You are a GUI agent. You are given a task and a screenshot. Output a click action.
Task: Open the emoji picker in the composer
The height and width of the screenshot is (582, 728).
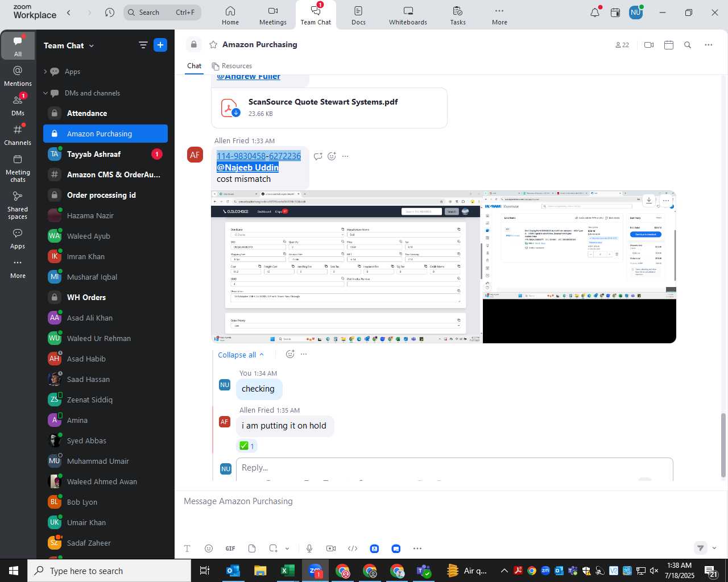click(x=209, y=548)
